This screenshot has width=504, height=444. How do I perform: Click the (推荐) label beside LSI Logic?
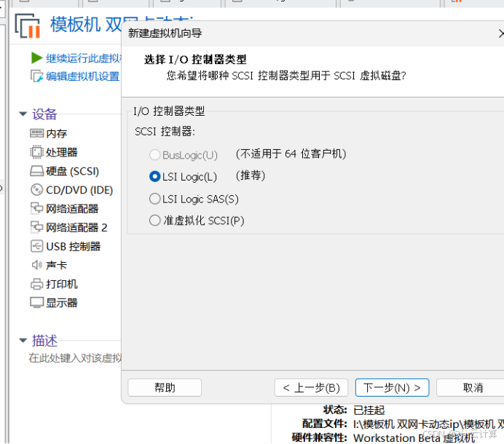[251, 175]
